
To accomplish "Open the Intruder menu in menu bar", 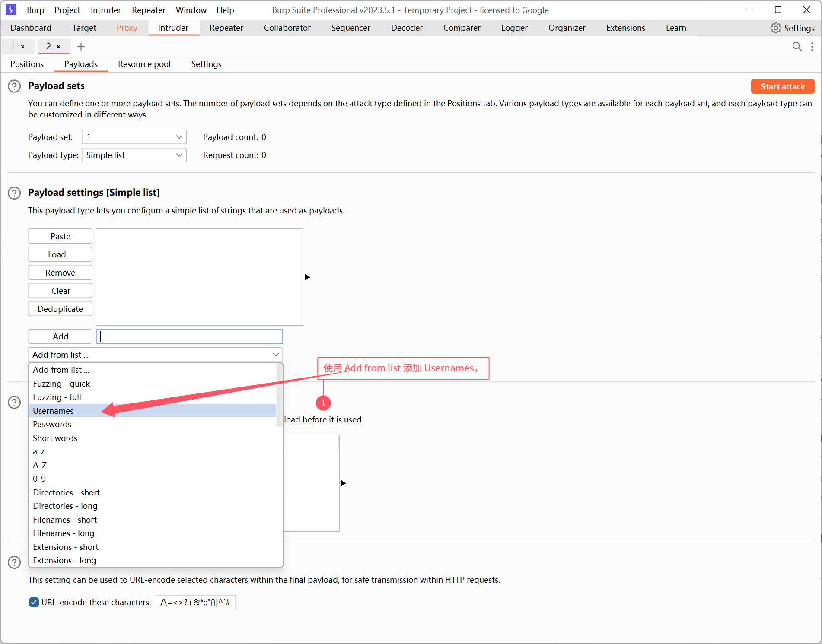I will 106,10.
